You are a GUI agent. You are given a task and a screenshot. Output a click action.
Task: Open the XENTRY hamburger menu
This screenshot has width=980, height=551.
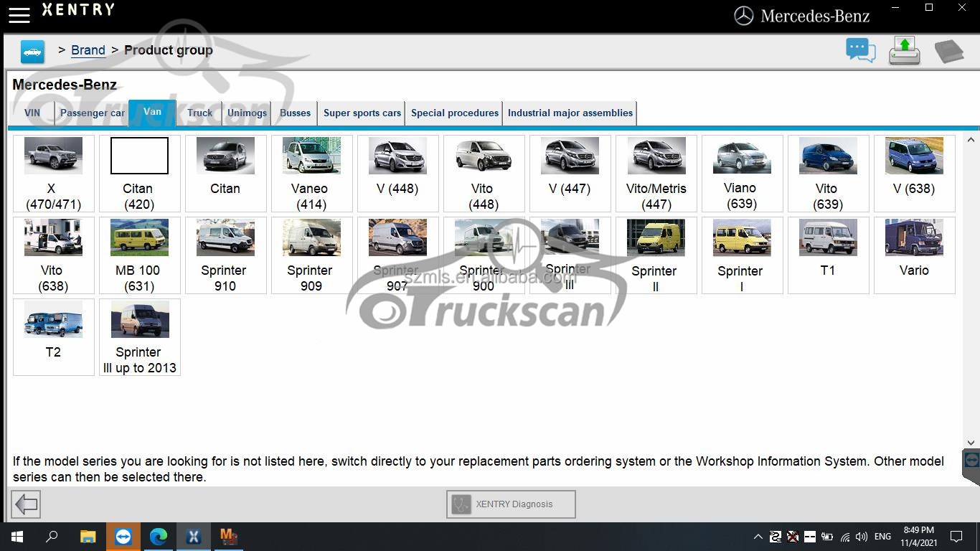tap(19, 14)
